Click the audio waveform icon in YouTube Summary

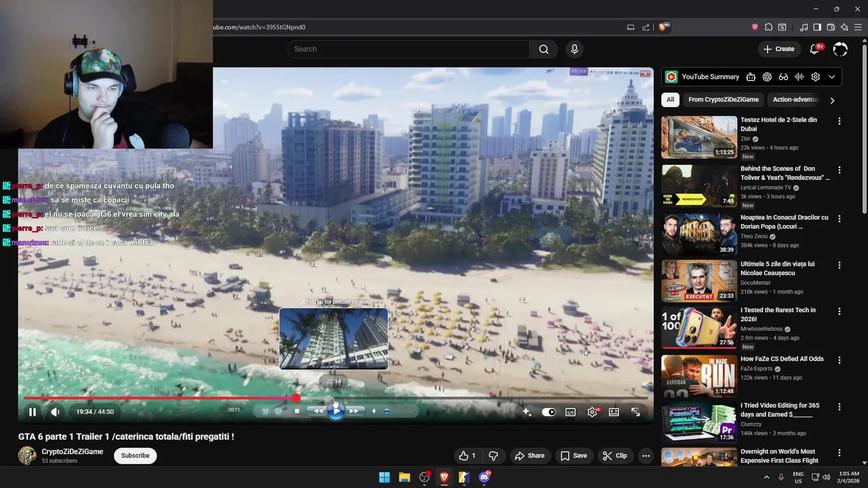[x=800, y=77]
